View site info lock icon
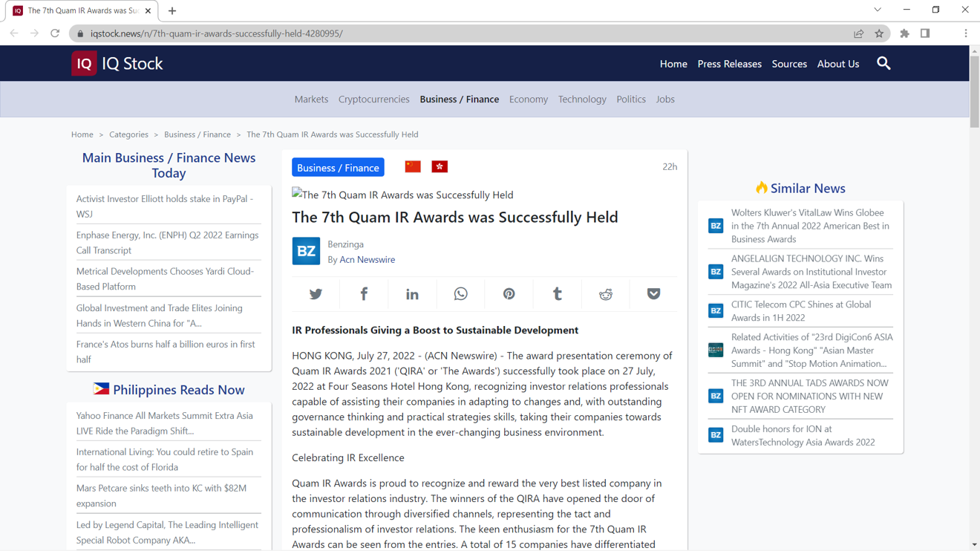This screenshot has height=551, width=980. click(x=80, y=33)
